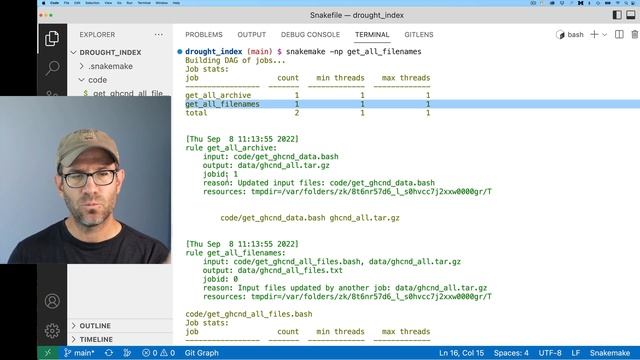Viewport: 640px width, 360px height.
Task: Open get_ghcnd_all_file... script in explorer
Action: (127, 93)
